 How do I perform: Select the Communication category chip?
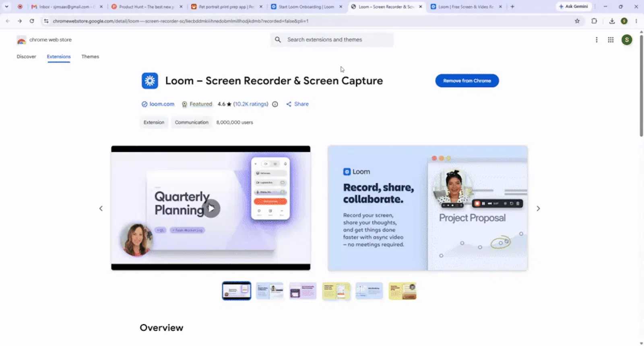click(x=192, y=122)
